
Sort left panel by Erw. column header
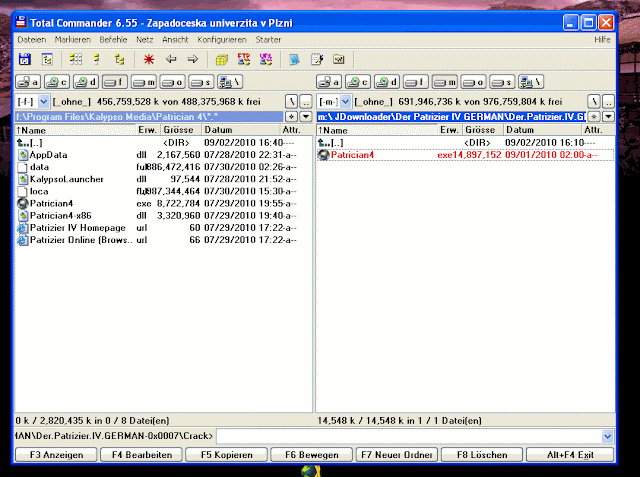[x=147, y=130]
